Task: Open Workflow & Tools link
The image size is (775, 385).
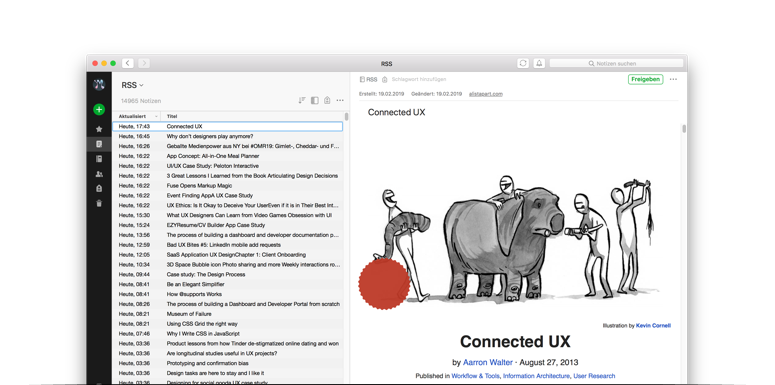Action: 475,376
